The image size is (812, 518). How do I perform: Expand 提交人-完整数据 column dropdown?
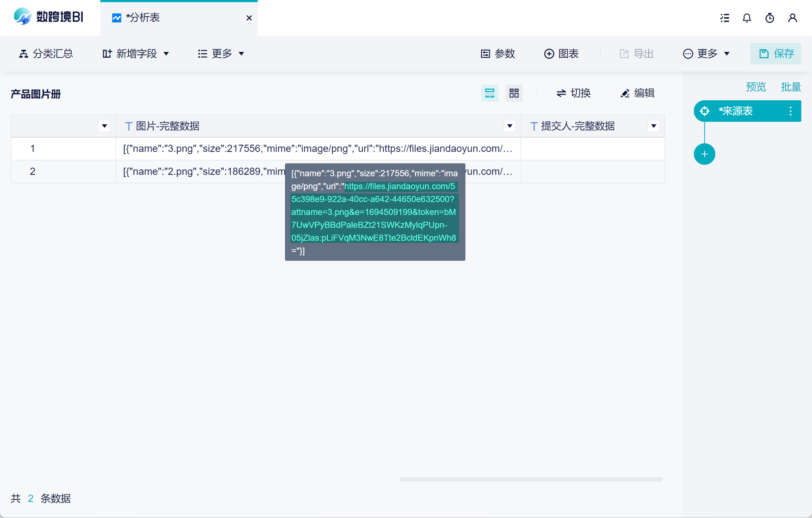[653, 126]
